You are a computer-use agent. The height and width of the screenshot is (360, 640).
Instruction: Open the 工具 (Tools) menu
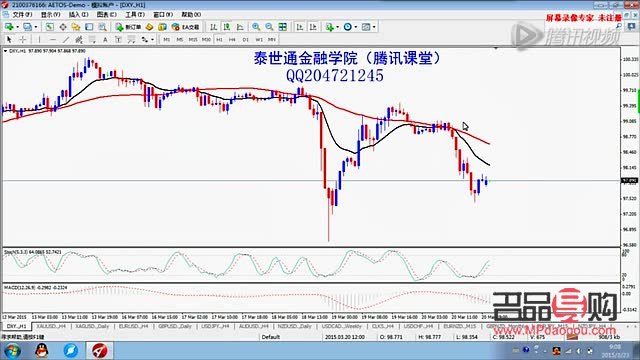(x=135, y=15)
